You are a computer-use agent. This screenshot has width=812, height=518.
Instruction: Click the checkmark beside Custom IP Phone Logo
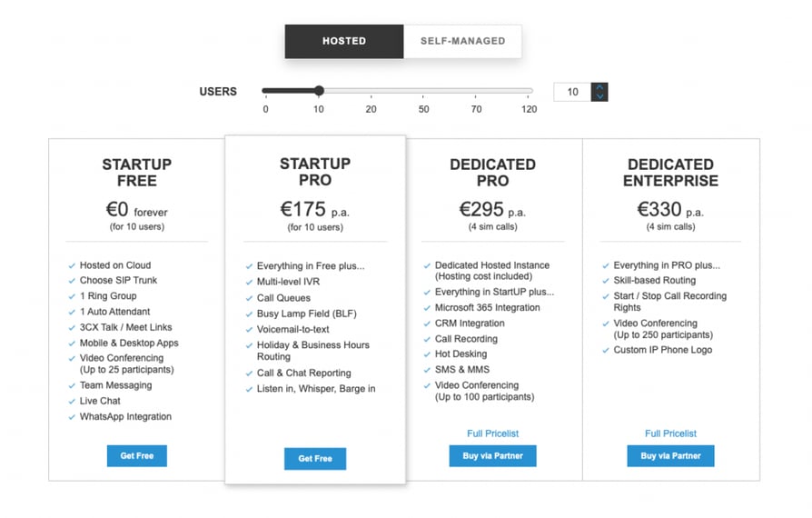(x=606, y=350)
